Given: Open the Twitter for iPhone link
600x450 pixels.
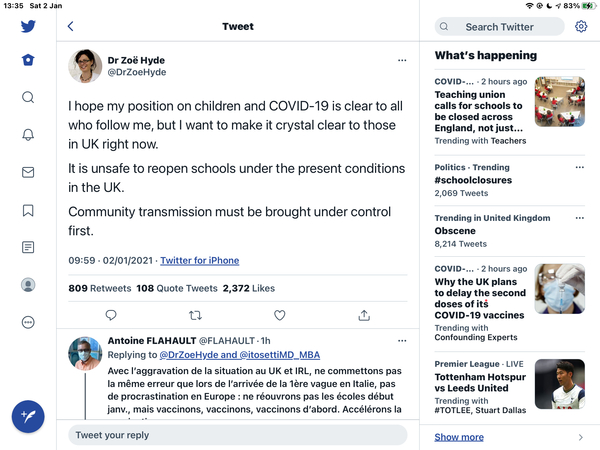Looking at the screenshot, I should click(x=200, y=261).
